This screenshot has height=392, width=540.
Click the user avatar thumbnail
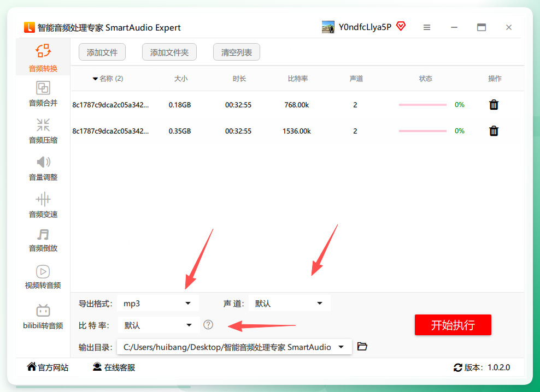pos(328,27)
